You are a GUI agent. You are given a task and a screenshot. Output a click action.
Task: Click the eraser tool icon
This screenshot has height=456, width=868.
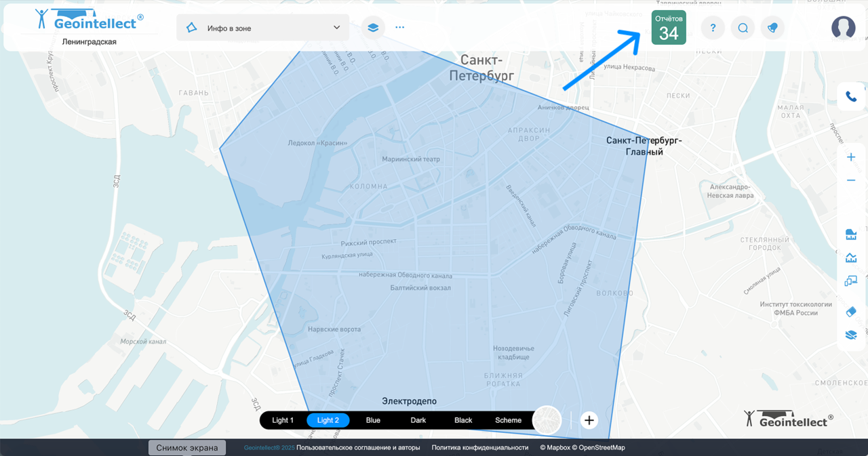(851, 312)
